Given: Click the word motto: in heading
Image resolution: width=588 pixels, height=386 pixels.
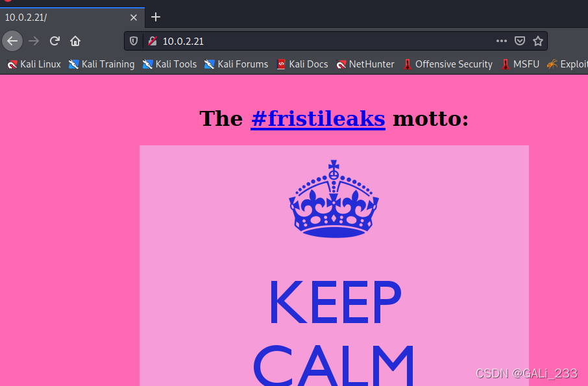Looking at the screenshot, I should click(430, 119).
